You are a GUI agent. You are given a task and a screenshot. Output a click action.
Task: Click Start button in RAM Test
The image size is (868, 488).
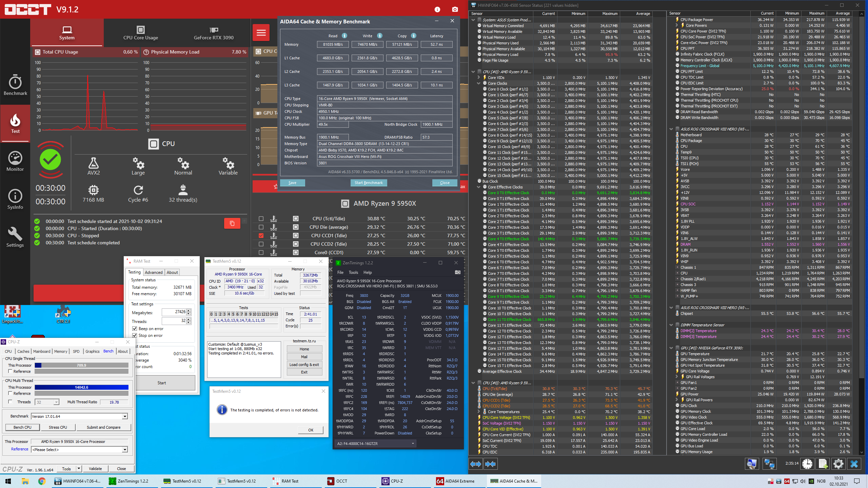(x=162, y=383)
